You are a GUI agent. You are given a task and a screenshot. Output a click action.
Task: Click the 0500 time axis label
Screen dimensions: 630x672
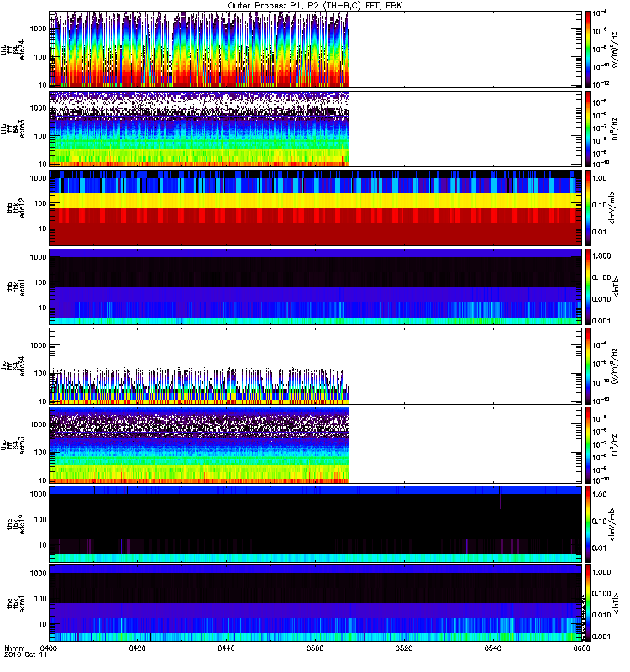[315, 648]
